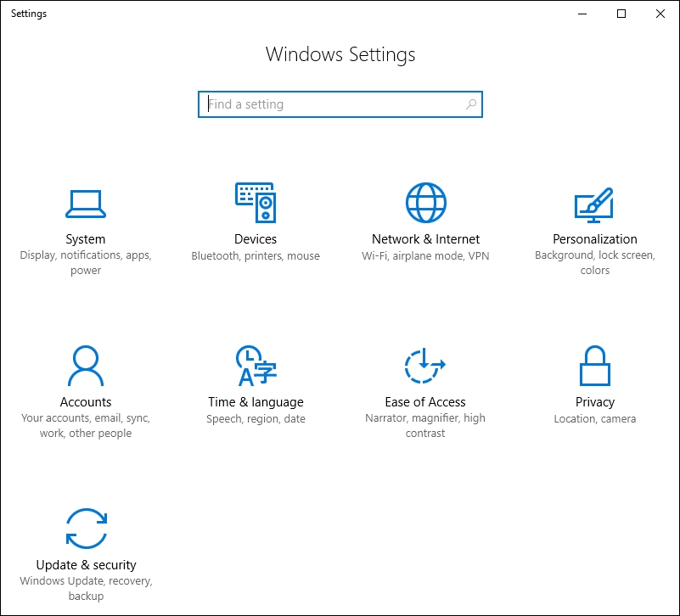Click the 'Settings' window title text
The width and height of the screenshot is (680, 616).
pos(29,14)
